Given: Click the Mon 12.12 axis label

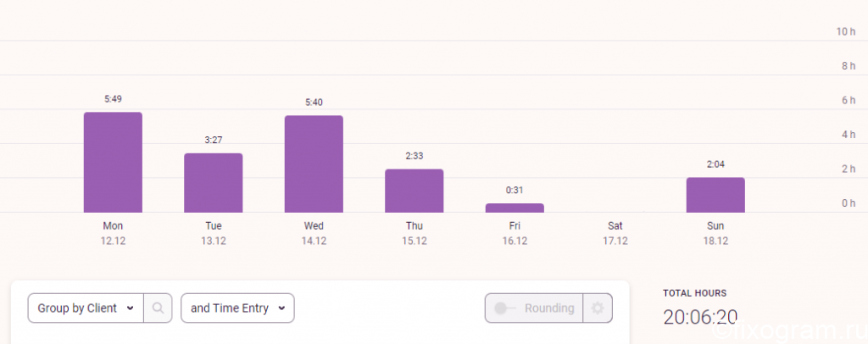Looking at the screenshot, I should [113, 233].
